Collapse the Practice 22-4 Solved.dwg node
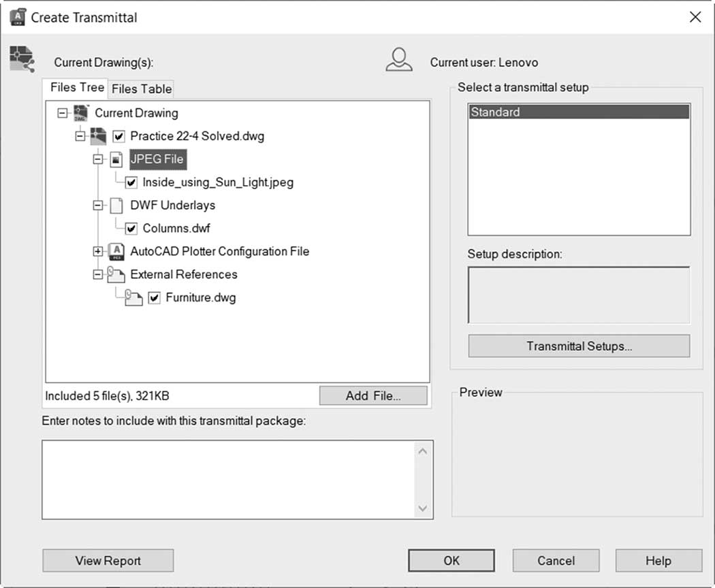Viewport: 715px width, 588px height. click(x=80, y=136)
